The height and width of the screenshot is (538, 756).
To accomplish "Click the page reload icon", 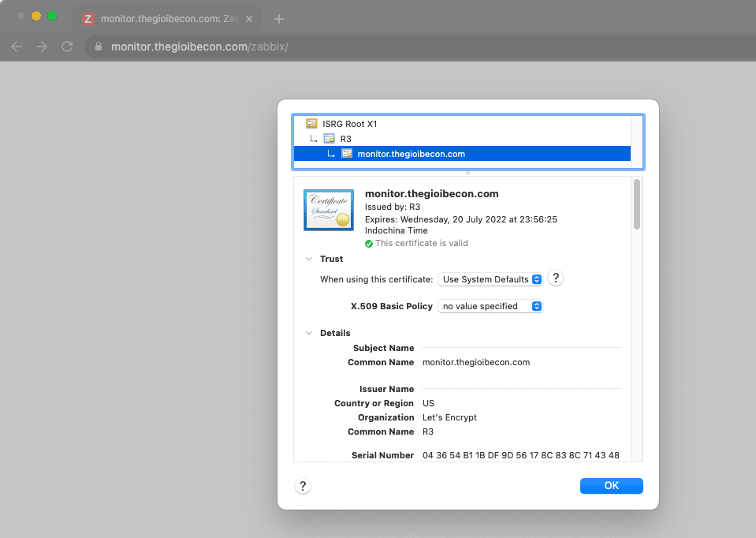I will click(65, 47).
